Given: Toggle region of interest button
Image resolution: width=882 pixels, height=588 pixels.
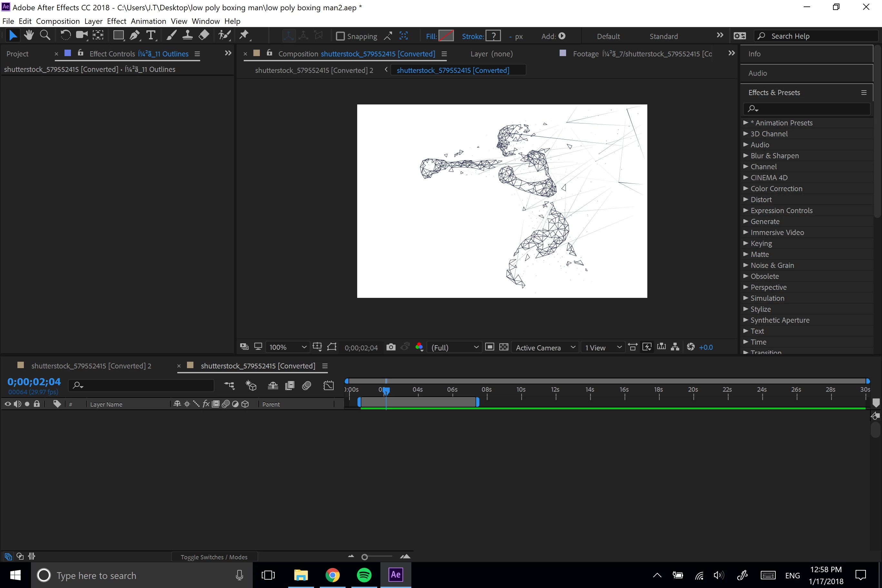Looking at the screenshot, I should pos(489,347).
